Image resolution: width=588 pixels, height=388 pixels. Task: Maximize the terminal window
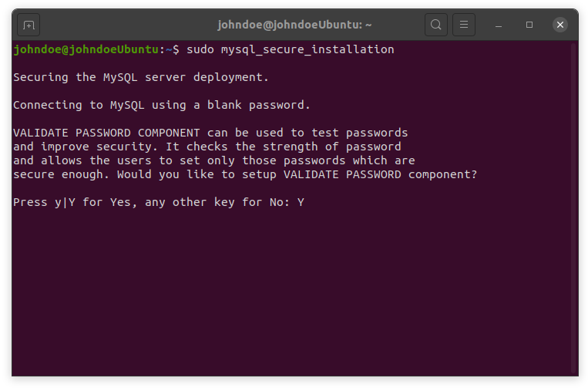click(x=529, y=25)
